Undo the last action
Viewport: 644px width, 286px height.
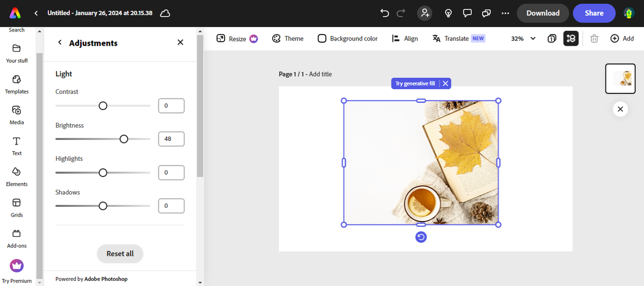point(385,13)
